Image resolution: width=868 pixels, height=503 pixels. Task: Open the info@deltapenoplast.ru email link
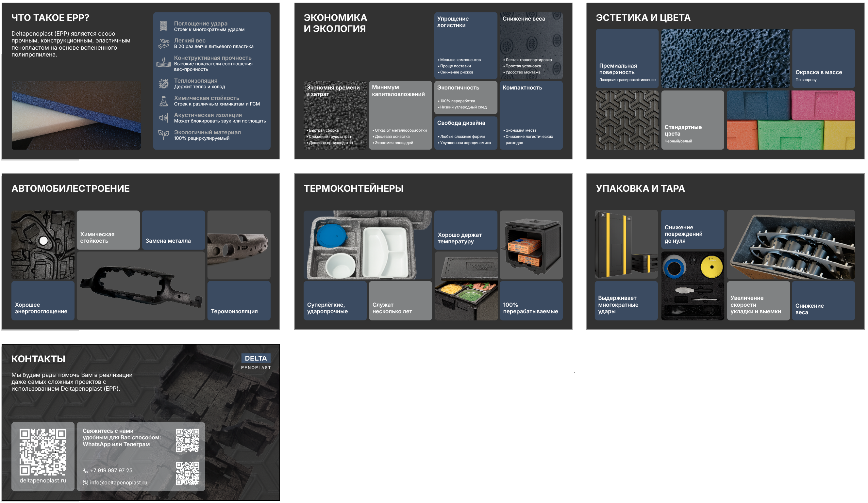(119, 483)
